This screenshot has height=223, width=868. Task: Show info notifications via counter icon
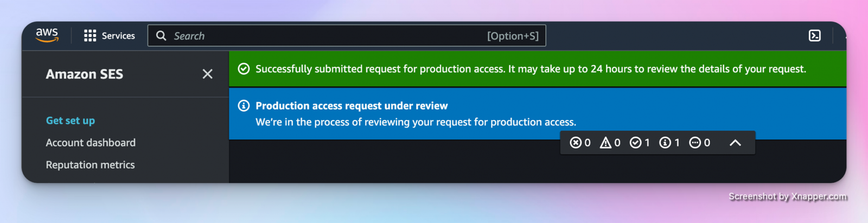point(665,143)
